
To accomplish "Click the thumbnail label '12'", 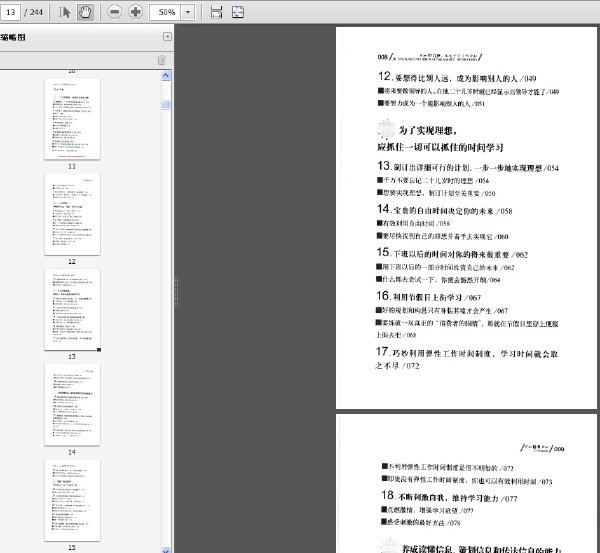I will click(x=72, y=261).
